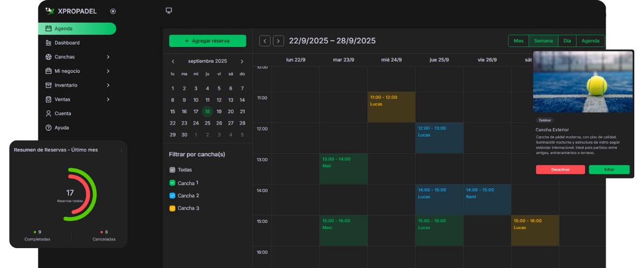Open options menu on Resumen de Reservas card
Screen dimensions: 644x268
point(121,150)
